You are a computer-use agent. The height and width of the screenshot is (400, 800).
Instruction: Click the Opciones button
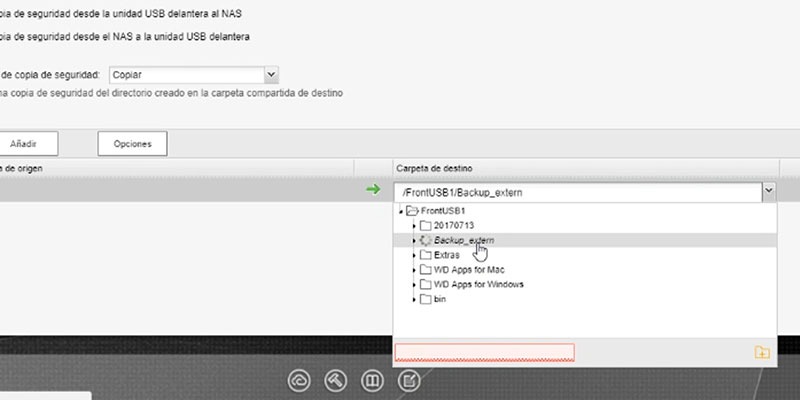[x=133, y=144]
